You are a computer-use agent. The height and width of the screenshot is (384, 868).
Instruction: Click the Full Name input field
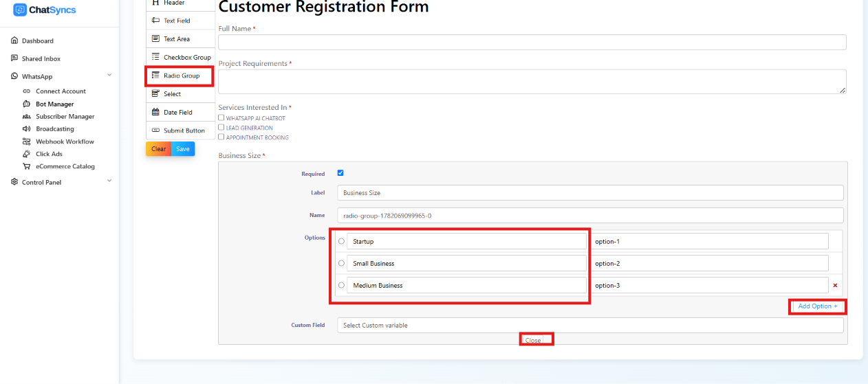coord(532,42)
